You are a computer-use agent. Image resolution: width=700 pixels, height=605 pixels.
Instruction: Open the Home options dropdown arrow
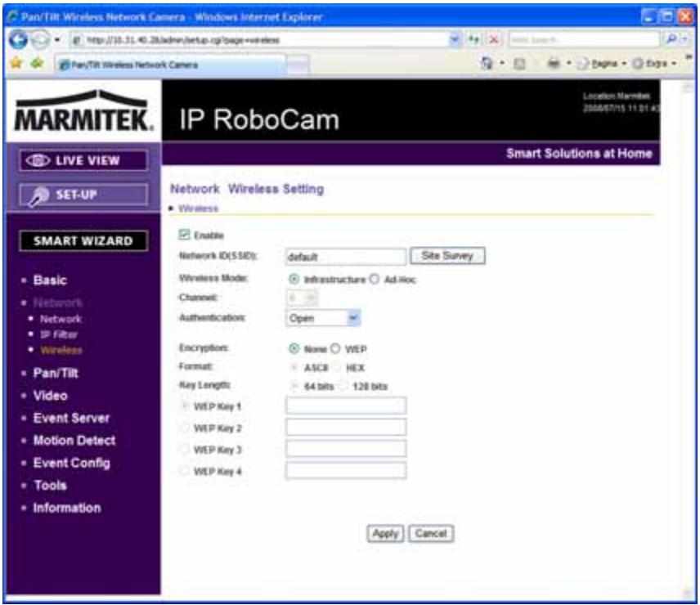(x=502, y=63)
